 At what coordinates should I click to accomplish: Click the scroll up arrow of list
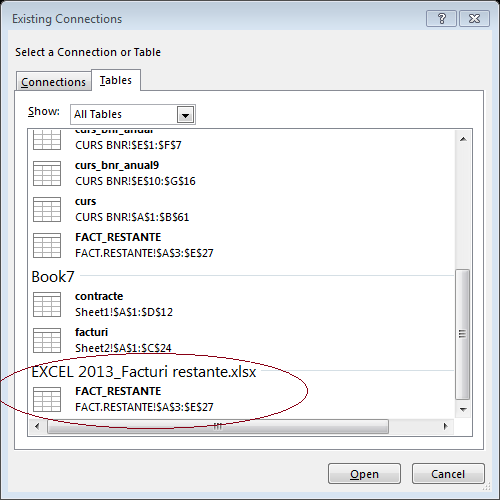coord(463,139)
